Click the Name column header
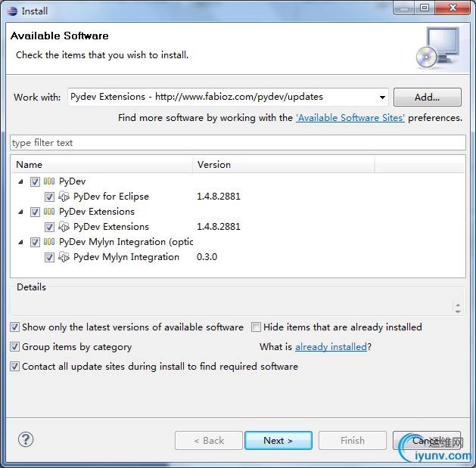This screenshot has height=468, width=476. tap(102, 164)
